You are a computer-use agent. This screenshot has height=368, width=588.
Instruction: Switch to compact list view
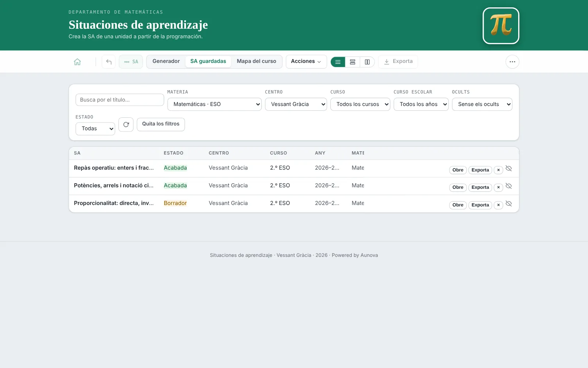tap(338, 62)
